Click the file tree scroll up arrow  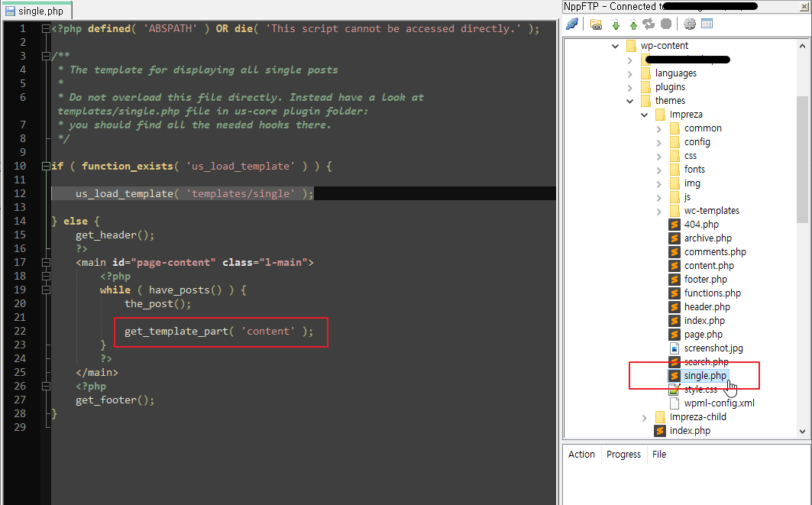802,46
